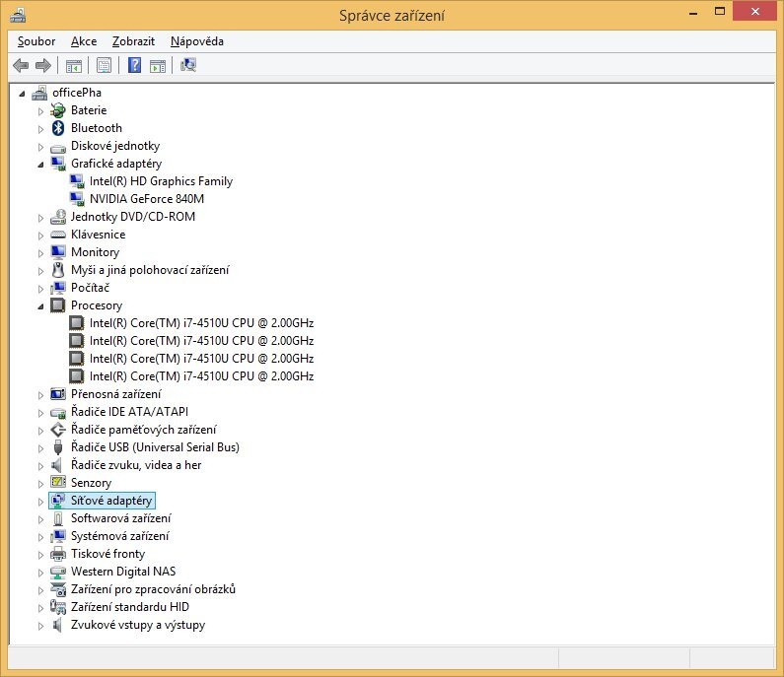Expand the Baterie category arrow
The height and width of the screenshot is (677, 784).
40,111
